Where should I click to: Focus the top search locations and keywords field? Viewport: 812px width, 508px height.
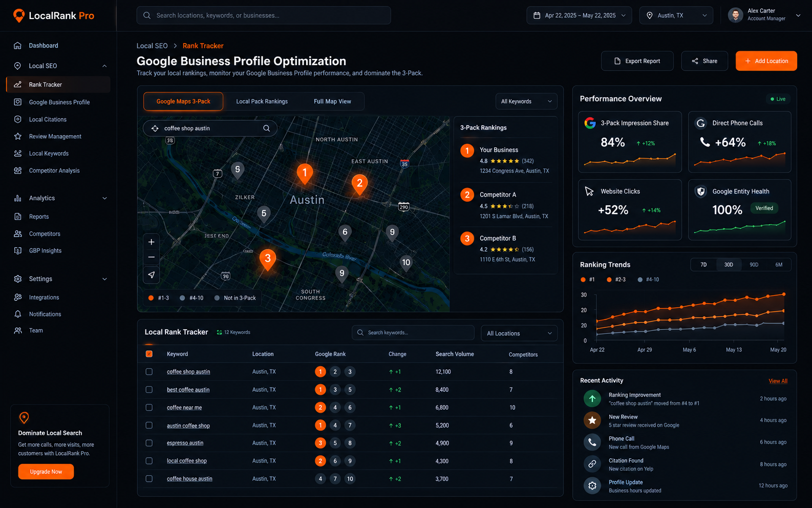coord(264,15)
